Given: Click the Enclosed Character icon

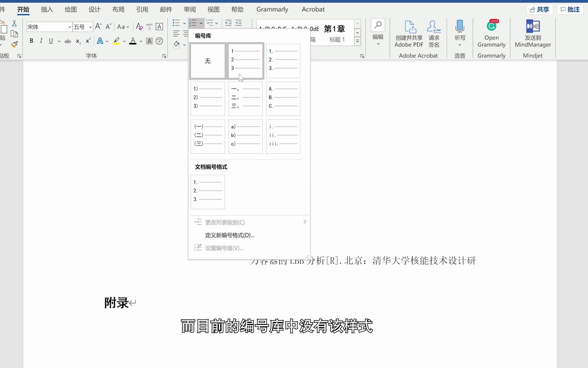Looking at the screenshot, I should point(159,41).
